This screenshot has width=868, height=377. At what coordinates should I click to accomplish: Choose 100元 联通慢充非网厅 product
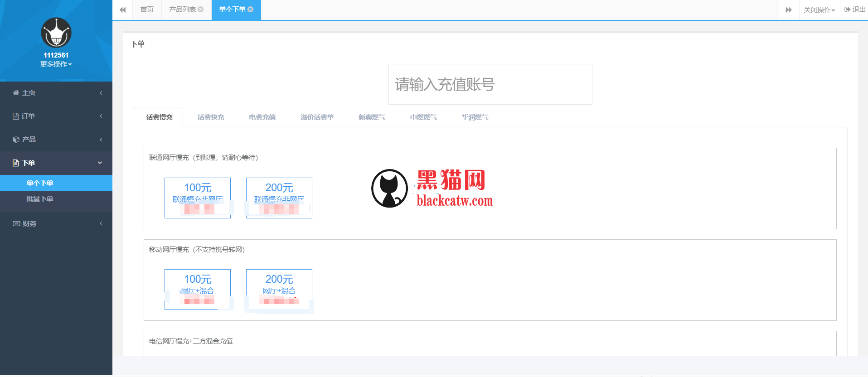pyautogui.click(x=198, y=198)
